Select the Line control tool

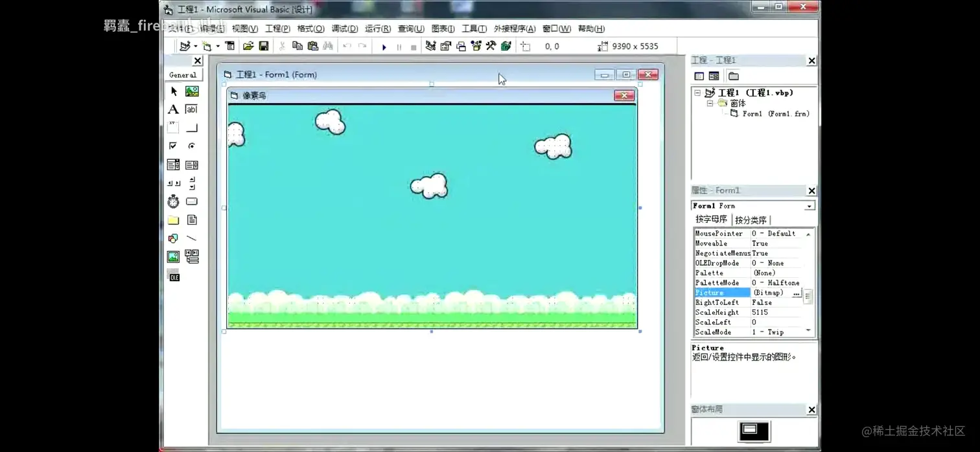pyautogui.click(x=192, y=238)
